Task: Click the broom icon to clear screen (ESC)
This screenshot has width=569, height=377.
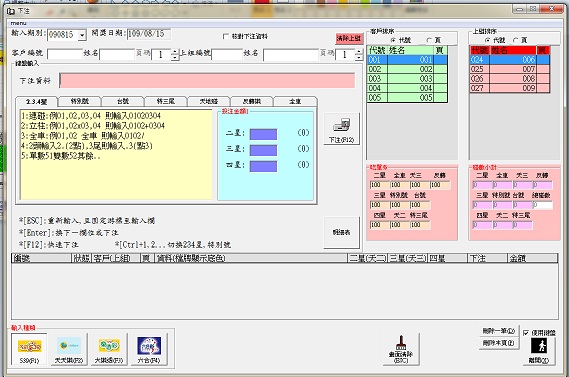Action: point(401,349)
